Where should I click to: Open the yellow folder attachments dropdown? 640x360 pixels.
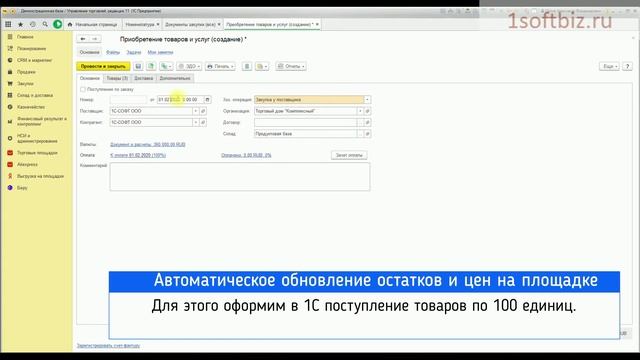click(262, 66)
